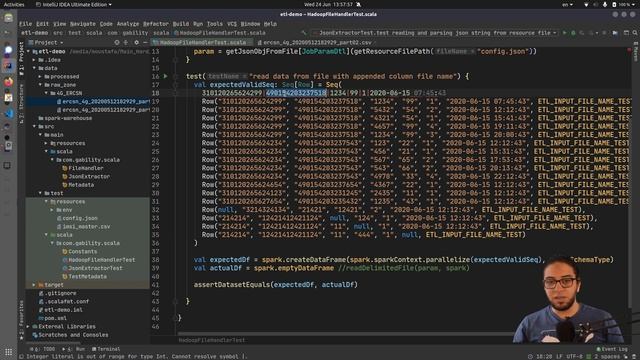Open the Project tool window side tab
The width and height of the screenshot is (640, 360).
pyautogui.click(x=22, y=57)
